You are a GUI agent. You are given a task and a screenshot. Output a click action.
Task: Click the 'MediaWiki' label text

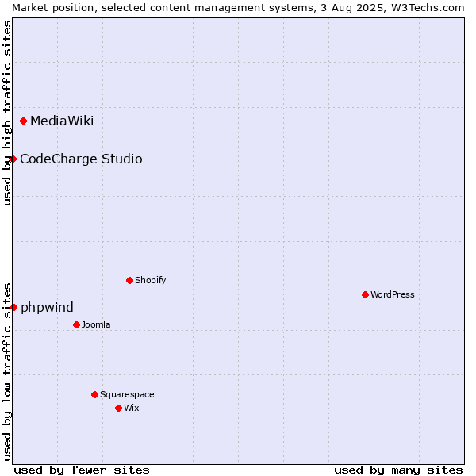coord(62,121)
